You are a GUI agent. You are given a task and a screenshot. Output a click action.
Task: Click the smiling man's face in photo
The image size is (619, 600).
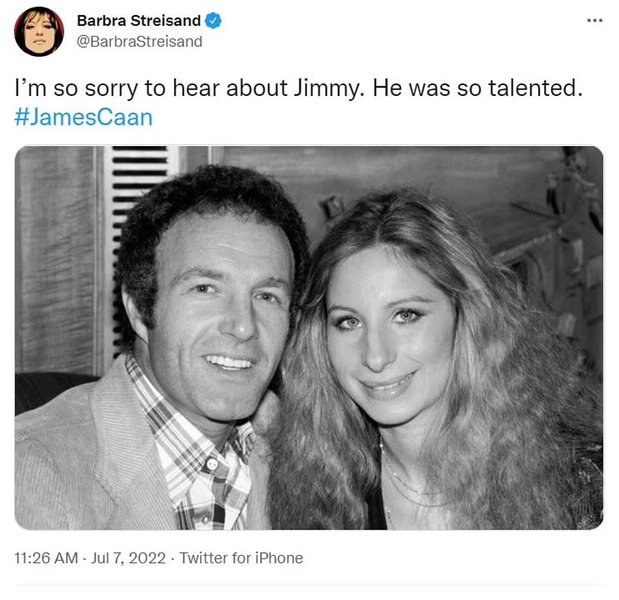(222, 316)
